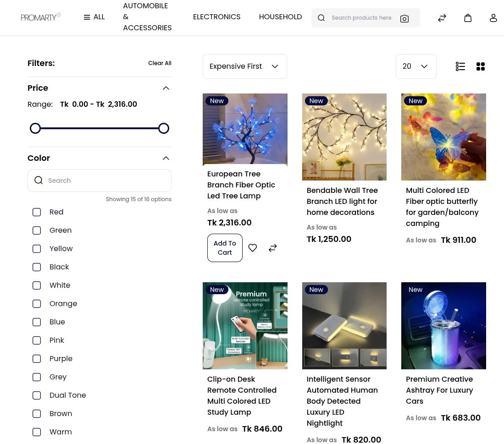
Task: Click the Tk 911.00 price
Action: tap(458, 240)
